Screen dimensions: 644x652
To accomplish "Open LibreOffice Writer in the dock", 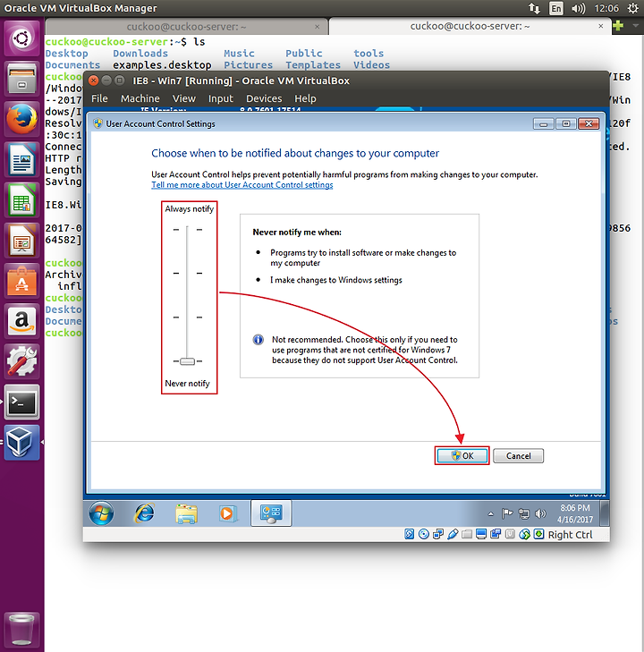I will [21, 160].
